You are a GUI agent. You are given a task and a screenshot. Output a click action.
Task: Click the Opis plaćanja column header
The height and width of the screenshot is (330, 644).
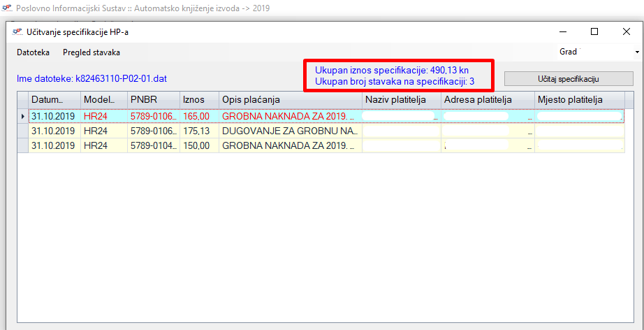[x=290, y=100]
